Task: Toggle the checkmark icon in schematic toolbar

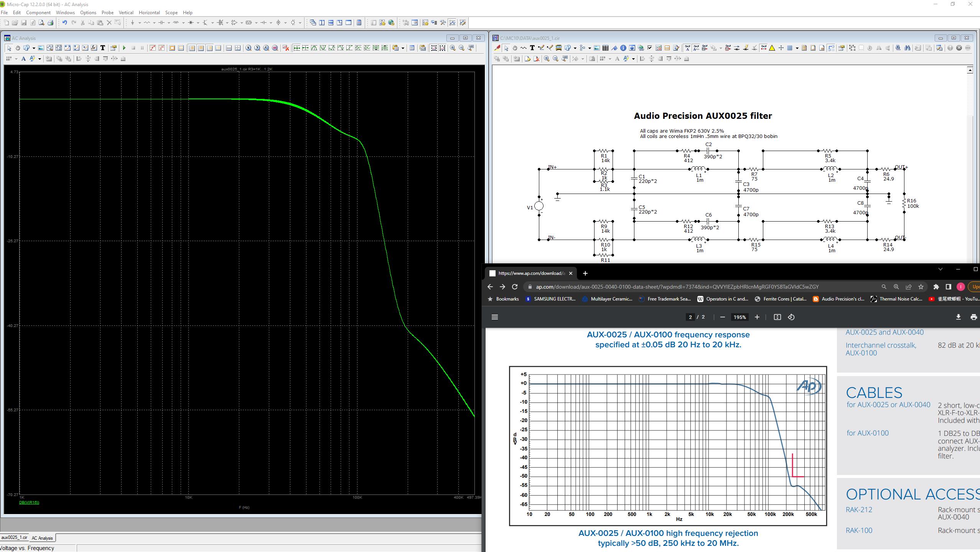Action: (x=650, y=48)
